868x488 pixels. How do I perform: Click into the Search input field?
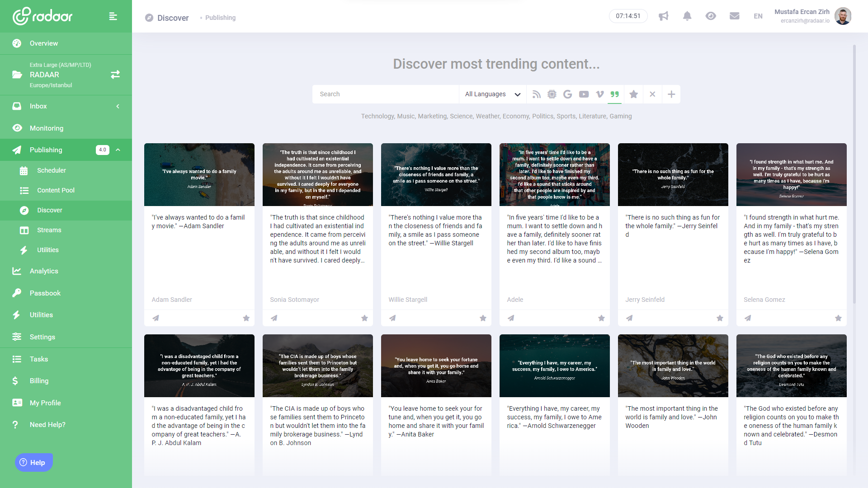385,94
